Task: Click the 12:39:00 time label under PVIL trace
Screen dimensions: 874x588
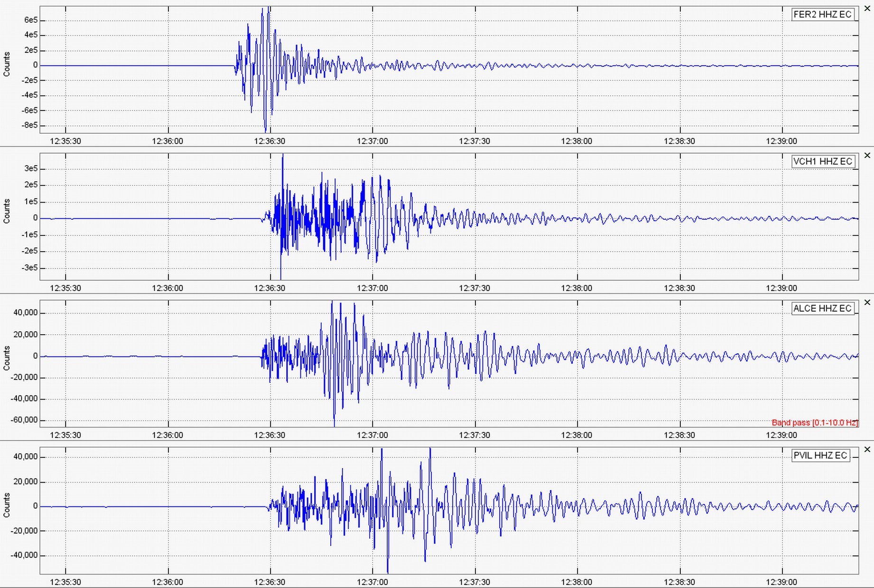Action: [781, 582]
